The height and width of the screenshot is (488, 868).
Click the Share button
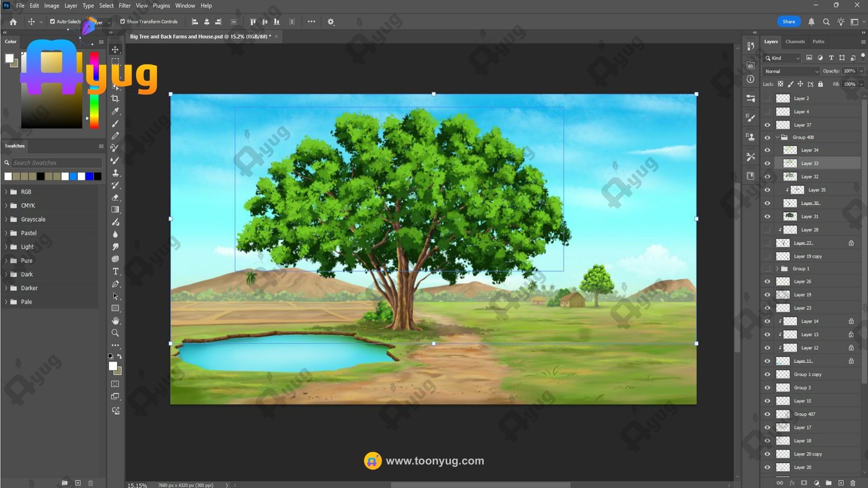tap(788, 22)
